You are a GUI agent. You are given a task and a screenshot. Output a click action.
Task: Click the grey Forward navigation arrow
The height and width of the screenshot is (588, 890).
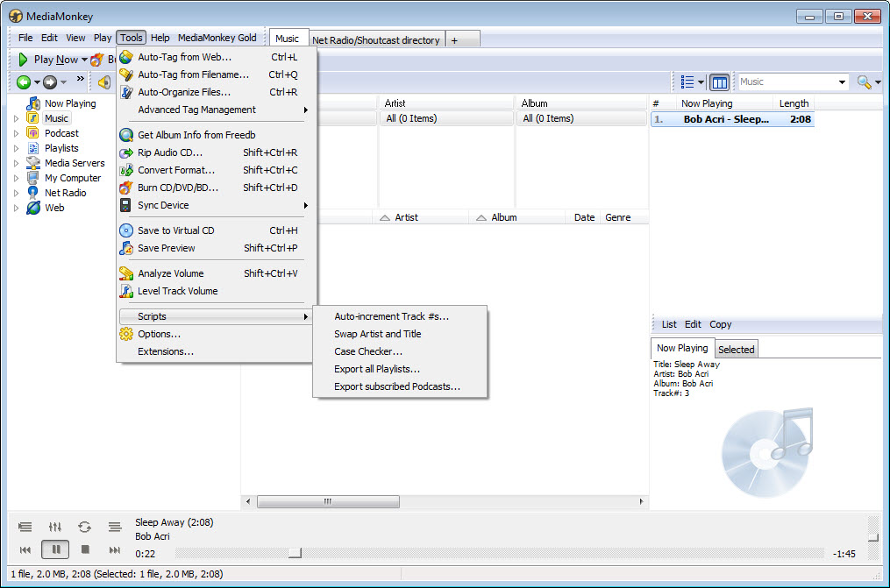(50, 82)
